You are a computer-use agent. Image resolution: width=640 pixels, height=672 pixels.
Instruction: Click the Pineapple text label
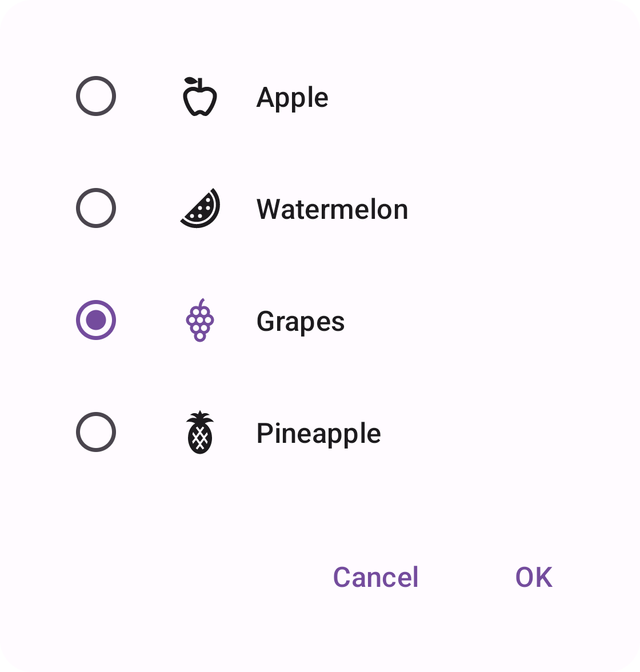[318, 433]
